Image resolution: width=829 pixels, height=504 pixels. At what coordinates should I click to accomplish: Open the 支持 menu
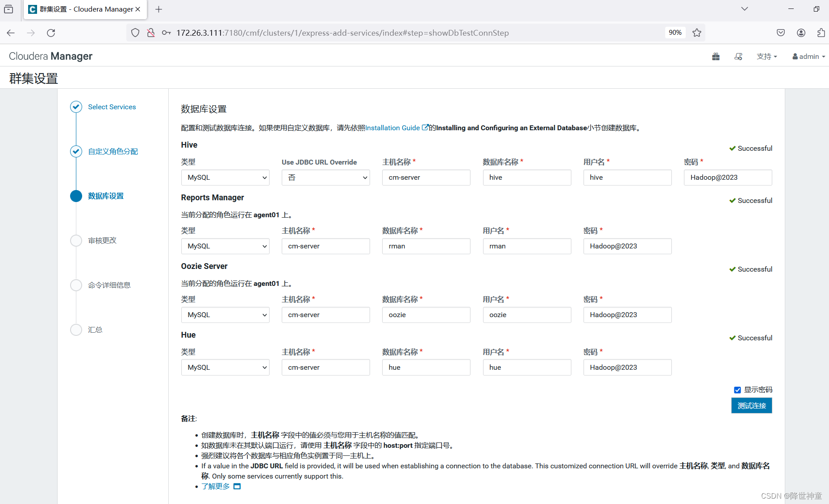[767, 57]
